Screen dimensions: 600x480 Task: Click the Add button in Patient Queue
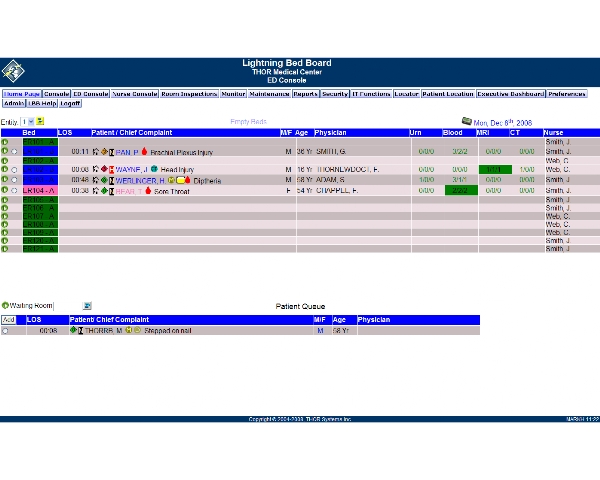8,320
